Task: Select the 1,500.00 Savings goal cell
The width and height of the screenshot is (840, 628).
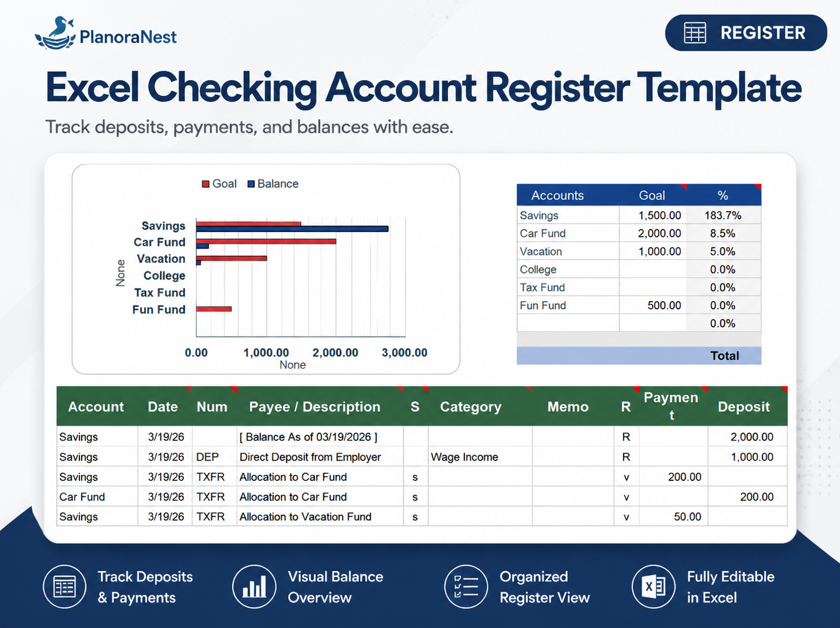Action: [x=652, y=215]
